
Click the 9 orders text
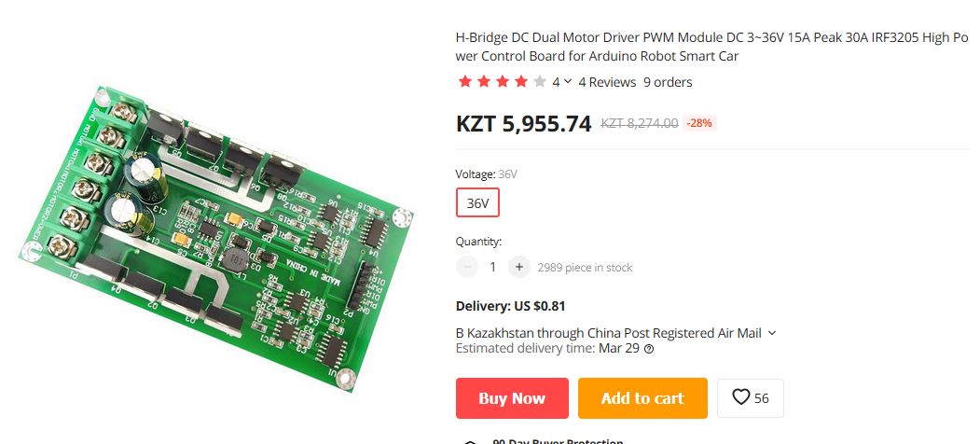(x=669, y=82)
